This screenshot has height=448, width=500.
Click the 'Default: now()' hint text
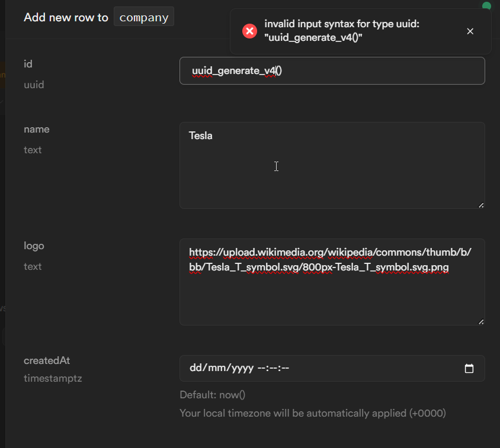[x=212, y=395]
